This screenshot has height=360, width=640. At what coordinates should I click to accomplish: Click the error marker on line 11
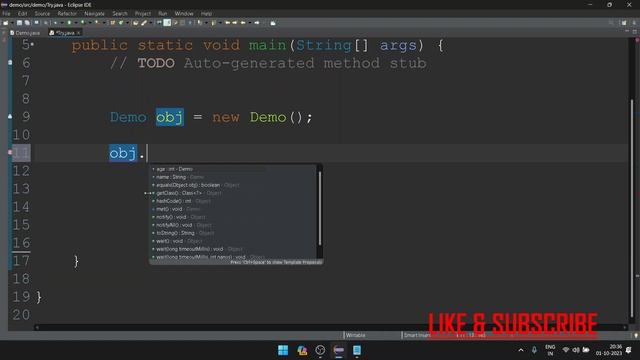tap(10, 153)
